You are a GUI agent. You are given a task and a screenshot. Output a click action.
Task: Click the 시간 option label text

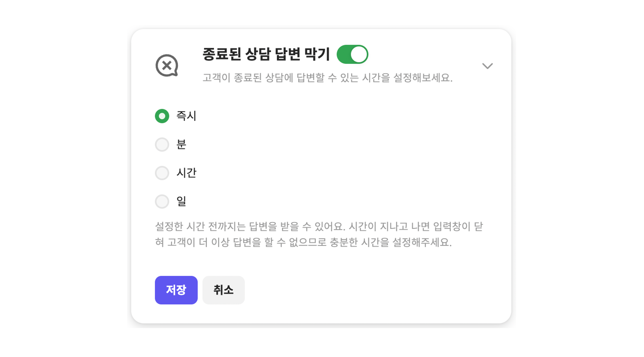(x=186, y=173)
